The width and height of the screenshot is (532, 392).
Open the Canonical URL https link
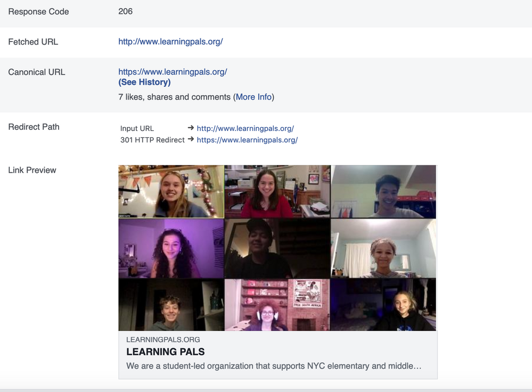(173, 72)
